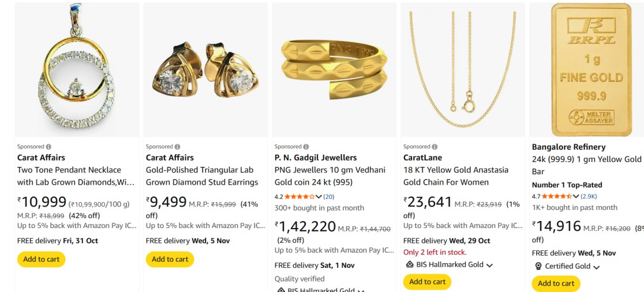
Task: Add CaratLane Anastasia Gold Chain to cart
Action: click(427, 282)
